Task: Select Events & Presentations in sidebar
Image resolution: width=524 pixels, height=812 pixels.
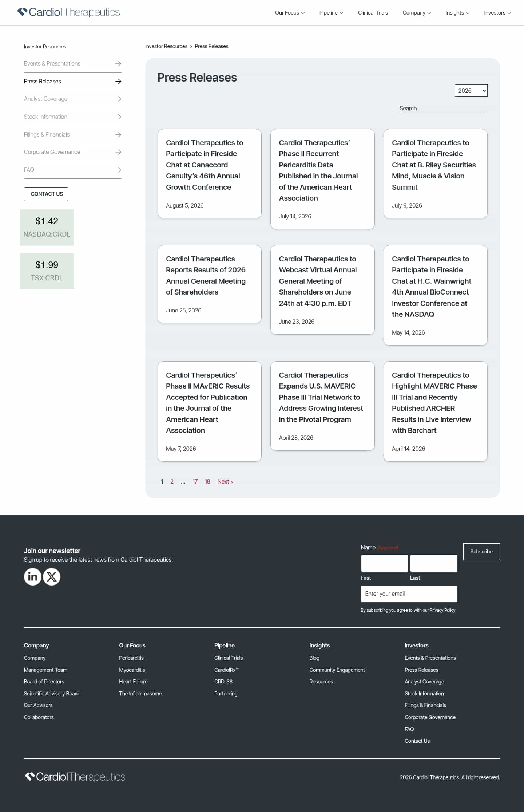Action: coord(52,63)
